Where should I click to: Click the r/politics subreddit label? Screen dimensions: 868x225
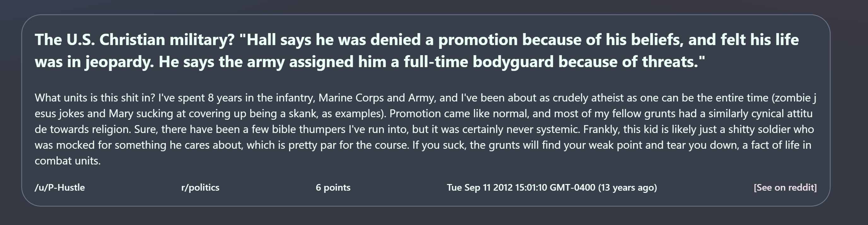point(200,187)
